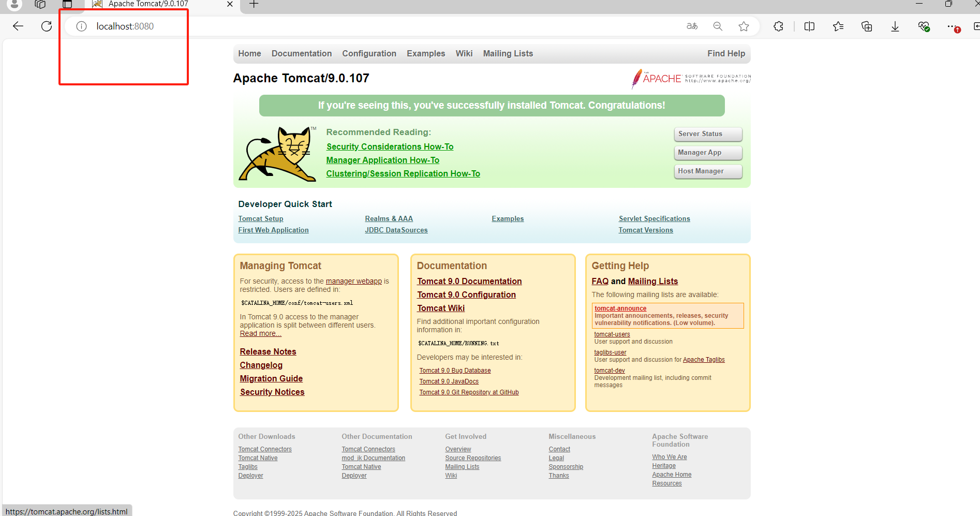
Task: Add this page to favorites with star icon
Action: [x=744, y=26]
